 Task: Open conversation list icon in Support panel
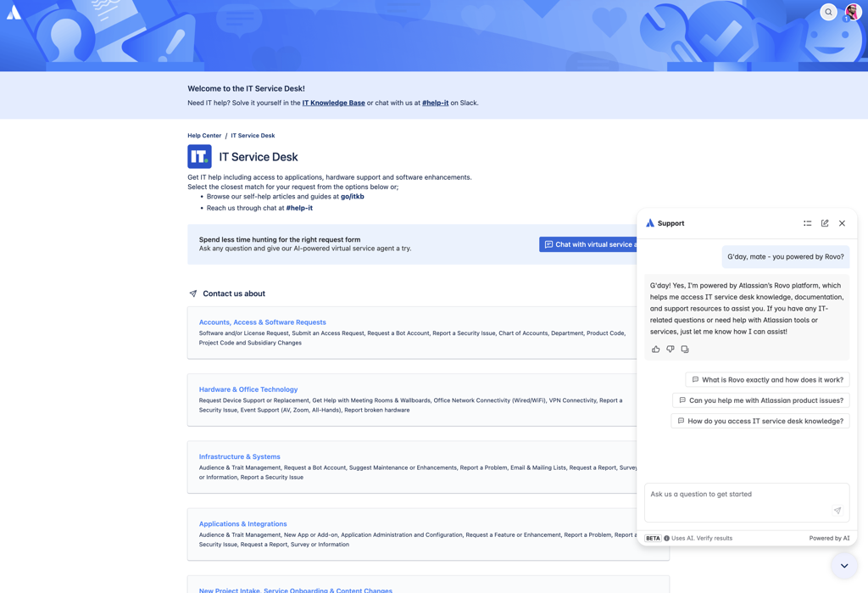point(808,223)
